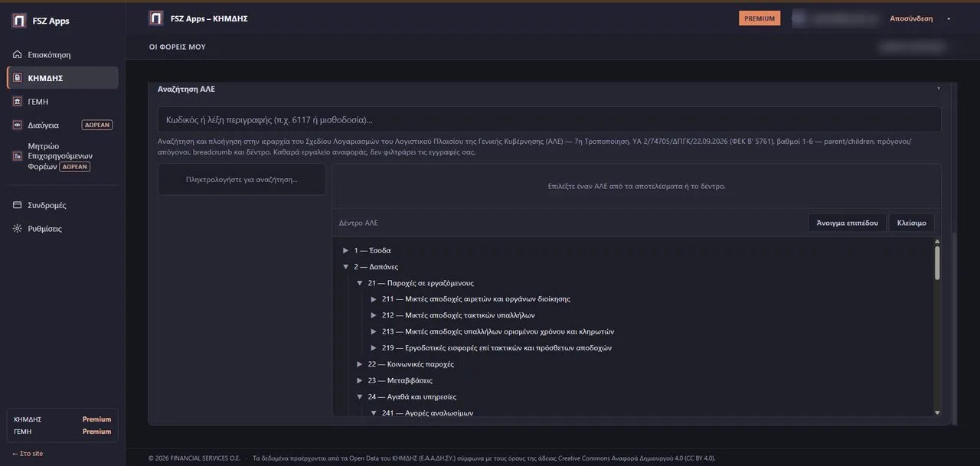Click the 'Δέντρο ΑΛΕ' heading text

(x=358, y=223)
